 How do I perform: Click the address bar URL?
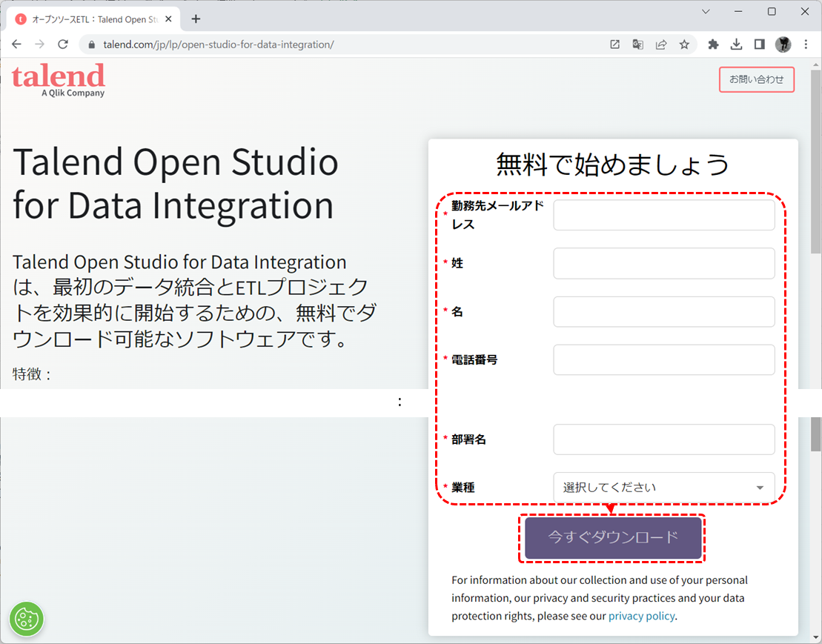point(219,44)
